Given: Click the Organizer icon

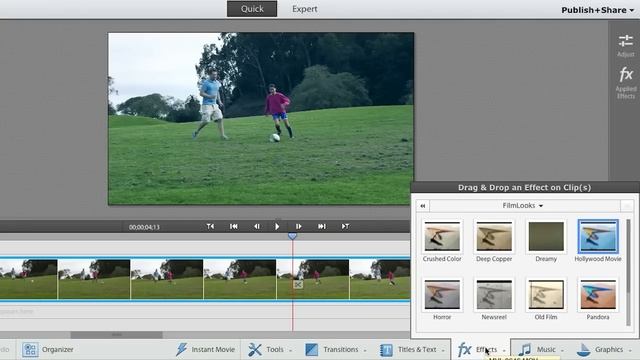Looking at the screenshot, I should coord(30,349).
